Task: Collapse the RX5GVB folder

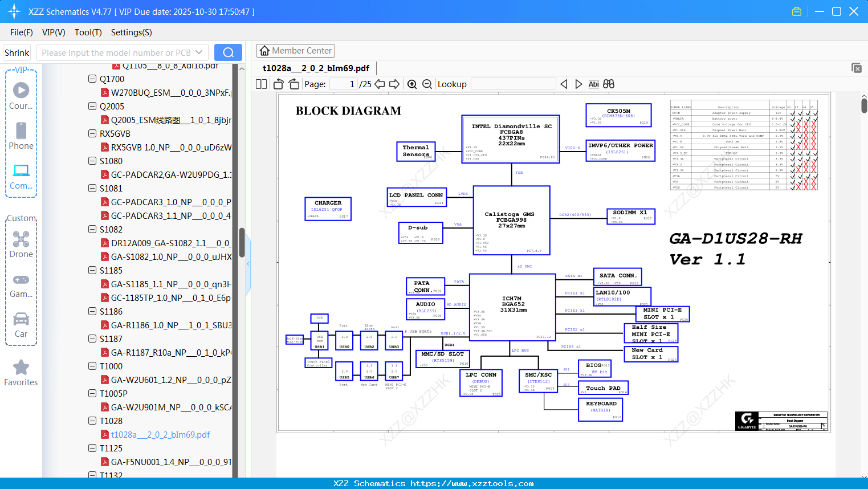Action: click(x=92, y=133)
